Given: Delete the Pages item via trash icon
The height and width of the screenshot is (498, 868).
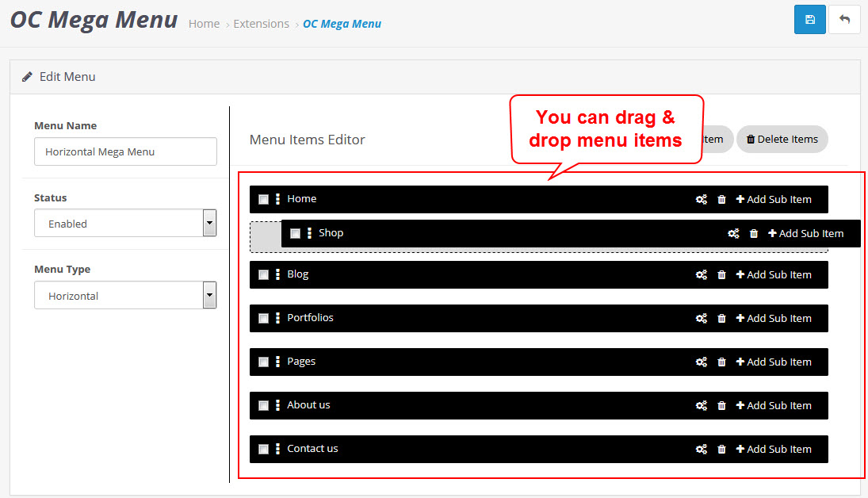Looking at the screenshot, I should pyautogui.click(x=722, y=362).
